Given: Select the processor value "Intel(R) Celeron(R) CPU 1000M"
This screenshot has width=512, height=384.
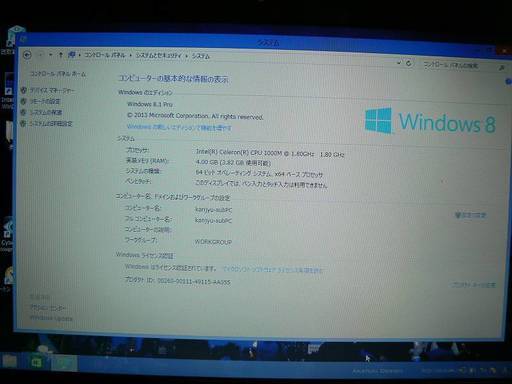Looking at the screenshot, I should pos(239,152).
